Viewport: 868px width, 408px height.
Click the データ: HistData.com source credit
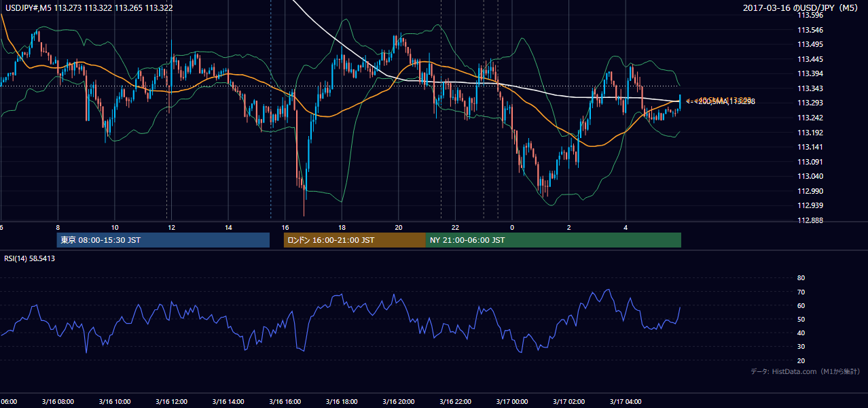pos(806,371)
